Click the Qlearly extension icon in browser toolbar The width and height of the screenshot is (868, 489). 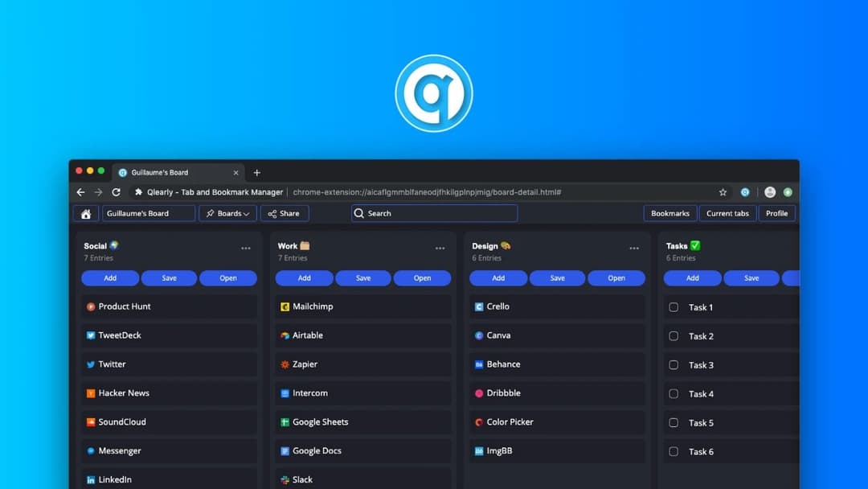coord(745,192)
